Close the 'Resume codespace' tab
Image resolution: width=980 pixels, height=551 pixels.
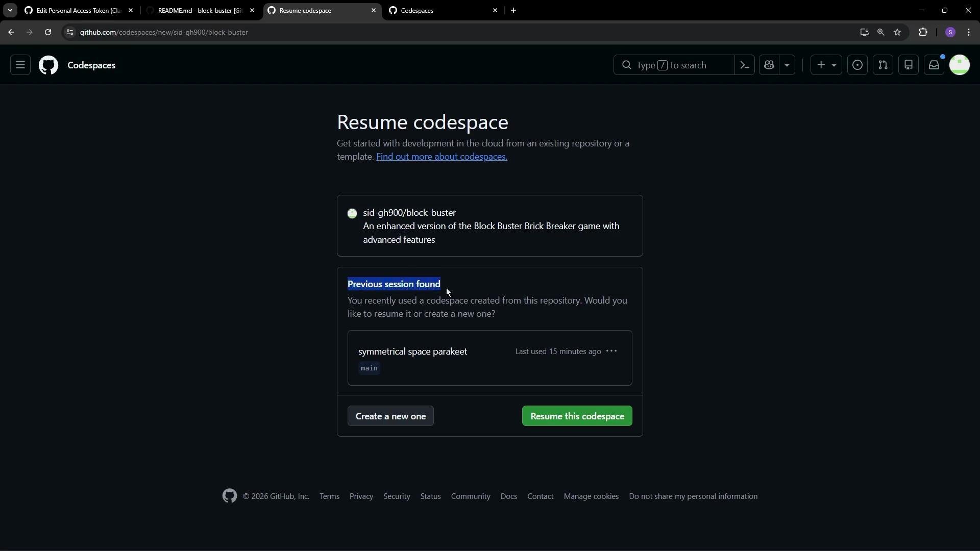pyautogui.click(x=374, y=10)
